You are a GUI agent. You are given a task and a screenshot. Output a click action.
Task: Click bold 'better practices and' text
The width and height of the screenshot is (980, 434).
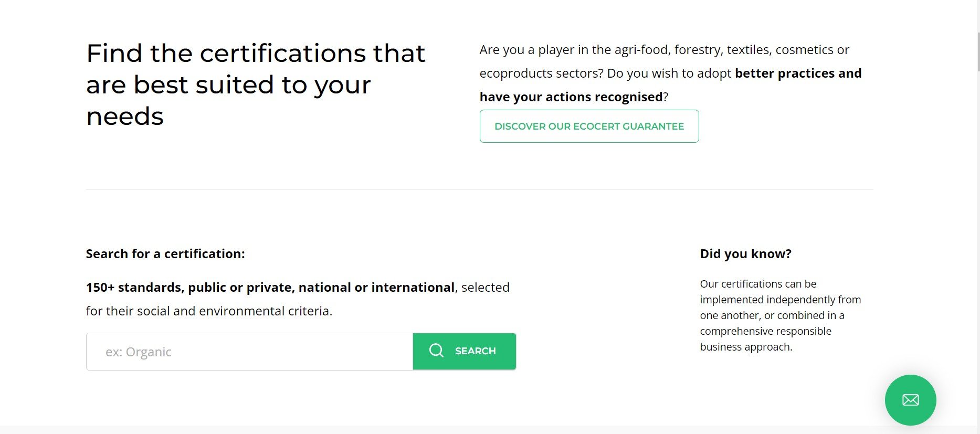coord(798,73)
